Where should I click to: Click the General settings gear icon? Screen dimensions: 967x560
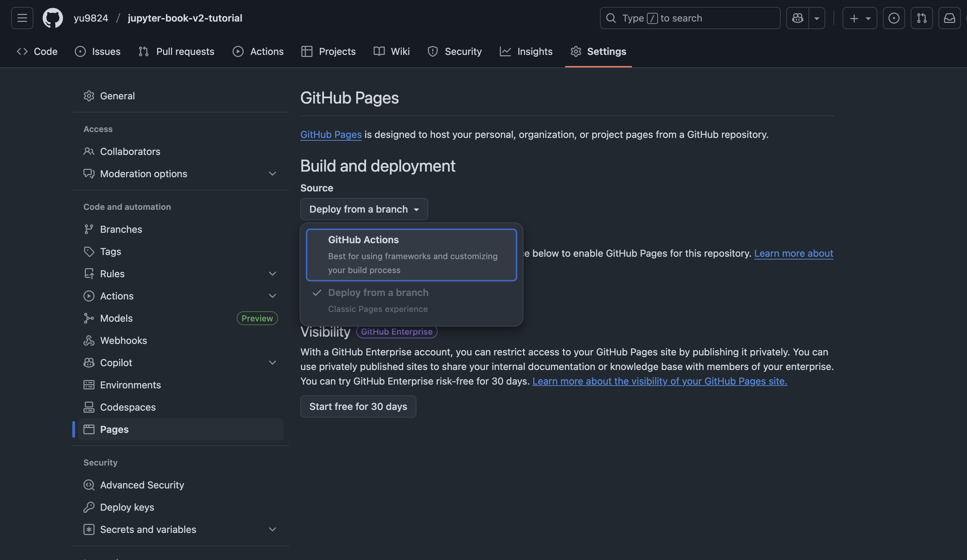tap(89, 96)
